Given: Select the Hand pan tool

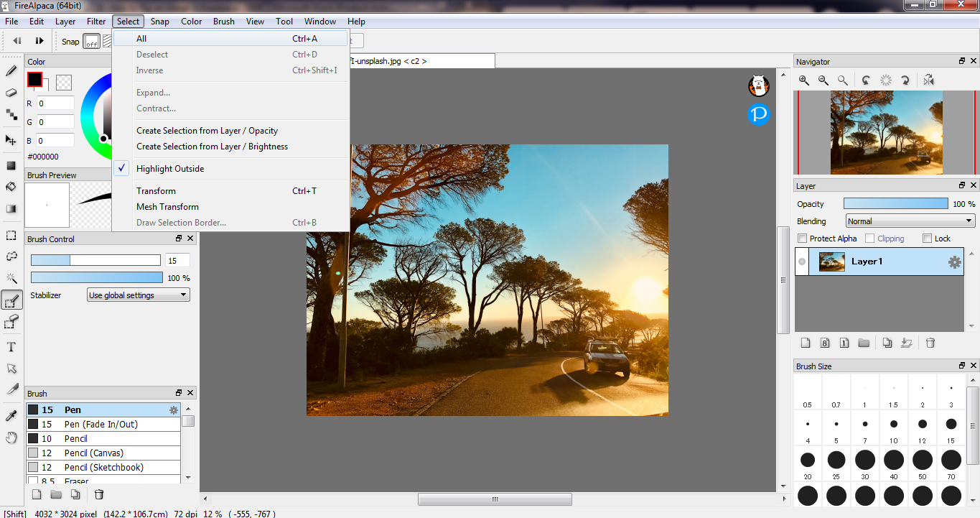Looking at the screenshot, I should (x=11, y=438).
